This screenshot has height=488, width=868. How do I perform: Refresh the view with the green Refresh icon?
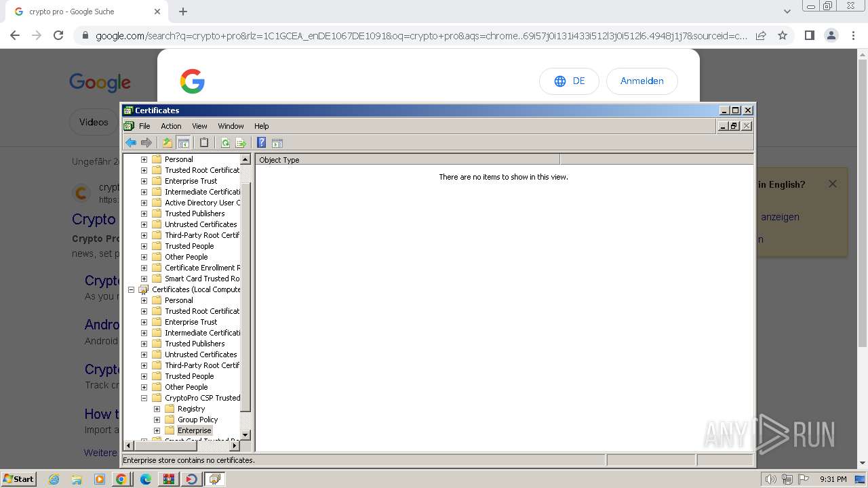[225, 142]
